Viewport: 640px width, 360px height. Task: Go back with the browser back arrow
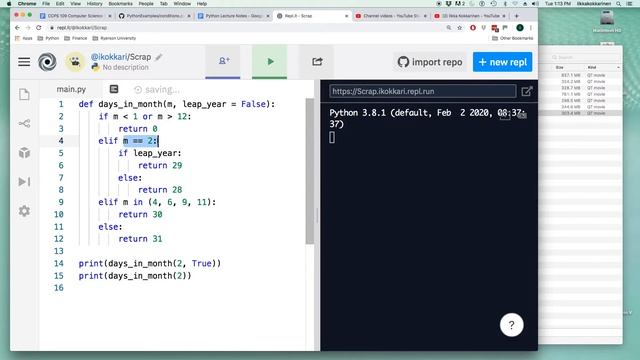tap(17, 28)
